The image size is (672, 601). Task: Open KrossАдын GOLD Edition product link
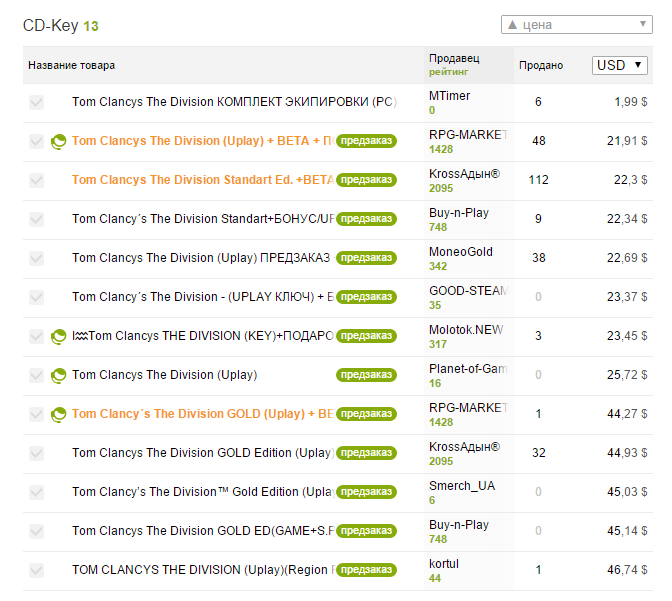click(202, 453)
